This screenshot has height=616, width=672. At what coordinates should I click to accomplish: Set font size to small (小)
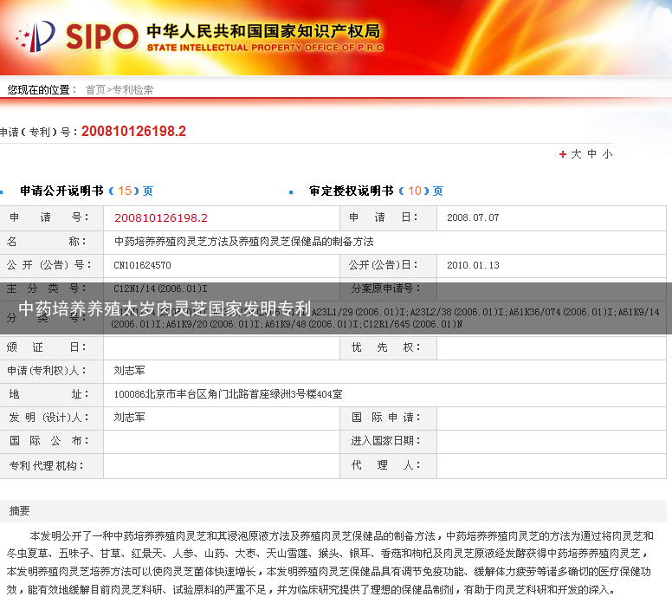[x=607, y=154]
